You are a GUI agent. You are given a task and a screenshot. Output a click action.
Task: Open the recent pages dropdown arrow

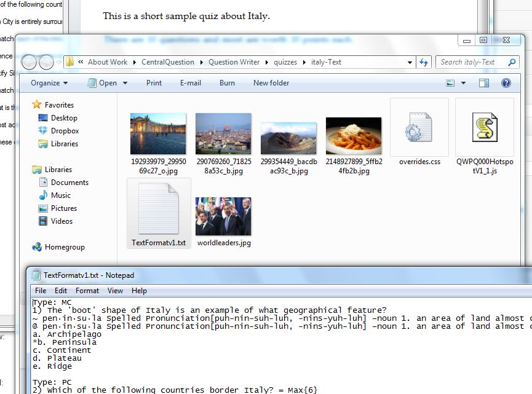pos(58,63)
